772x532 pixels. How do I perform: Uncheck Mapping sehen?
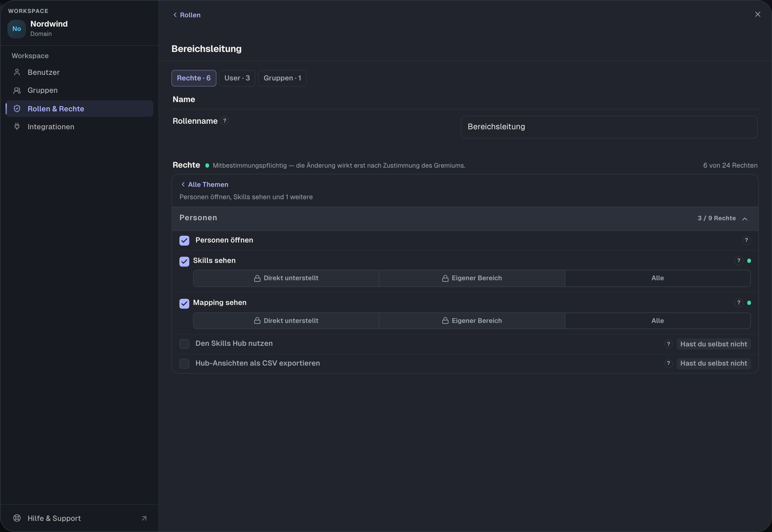184,303
